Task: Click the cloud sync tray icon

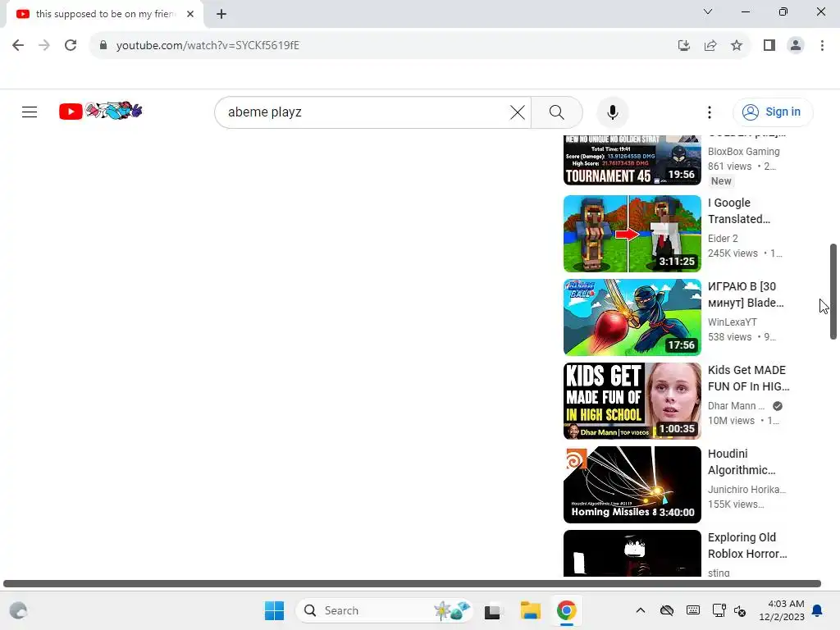Action: (x=666, y=610)
